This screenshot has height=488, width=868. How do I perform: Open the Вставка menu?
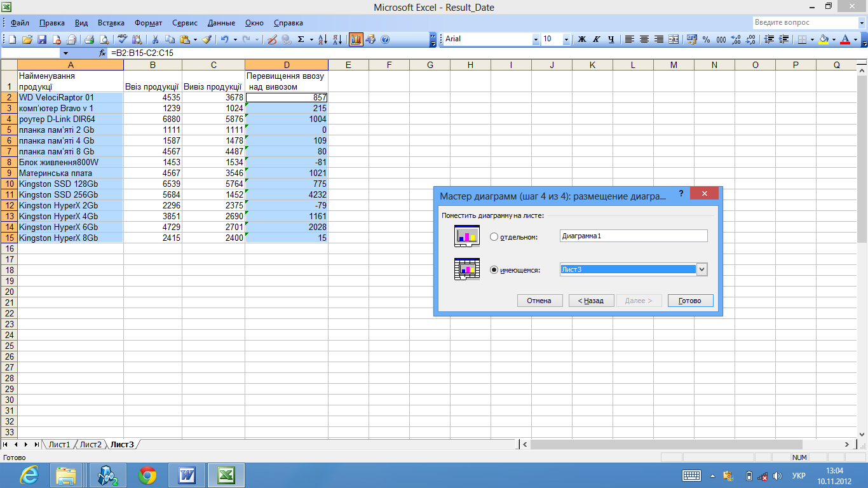111,23
